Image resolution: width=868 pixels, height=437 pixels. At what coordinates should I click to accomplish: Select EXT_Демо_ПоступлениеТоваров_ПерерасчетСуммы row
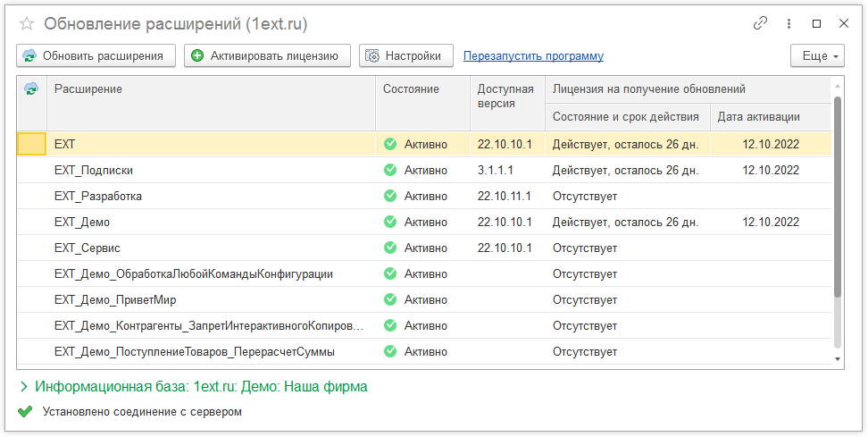coord(424,352)
